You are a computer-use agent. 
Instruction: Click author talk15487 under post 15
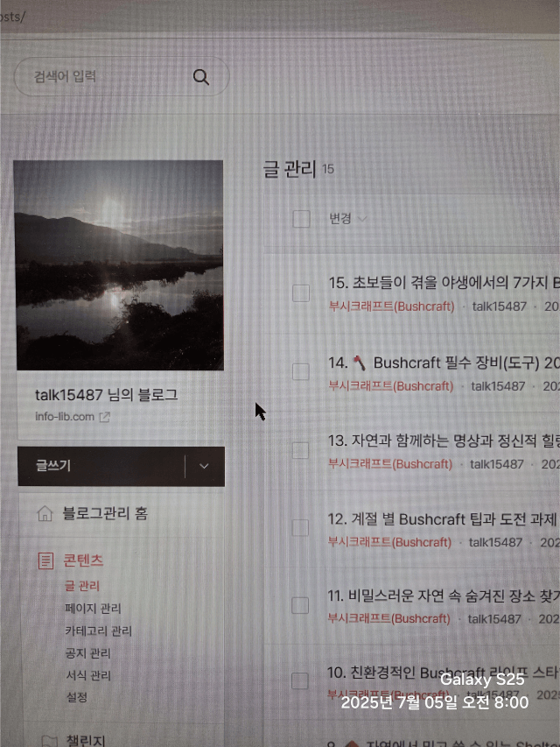click(499, 307)
